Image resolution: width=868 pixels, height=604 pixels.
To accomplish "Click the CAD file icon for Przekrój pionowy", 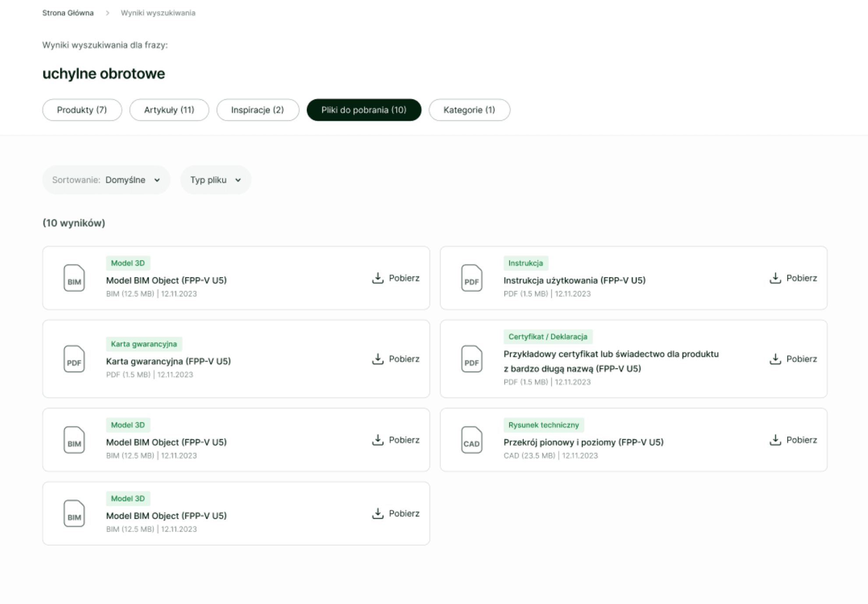I will (472, 440).
